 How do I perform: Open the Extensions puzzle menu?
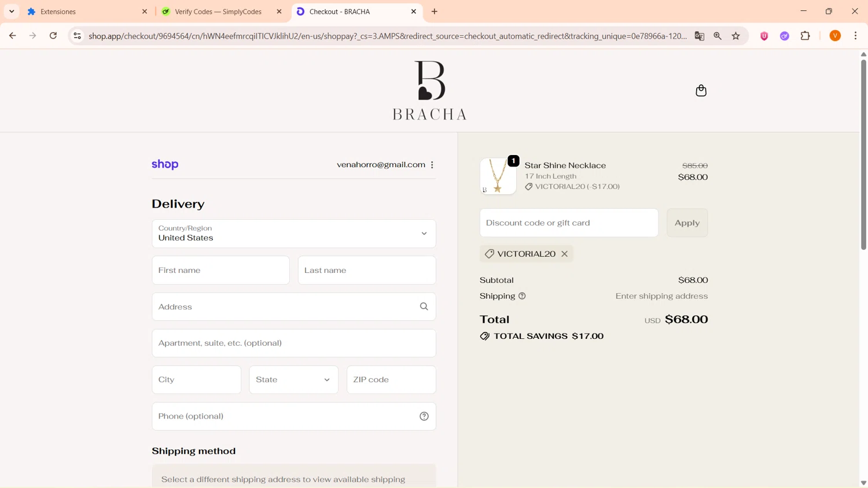click(806, 36)
